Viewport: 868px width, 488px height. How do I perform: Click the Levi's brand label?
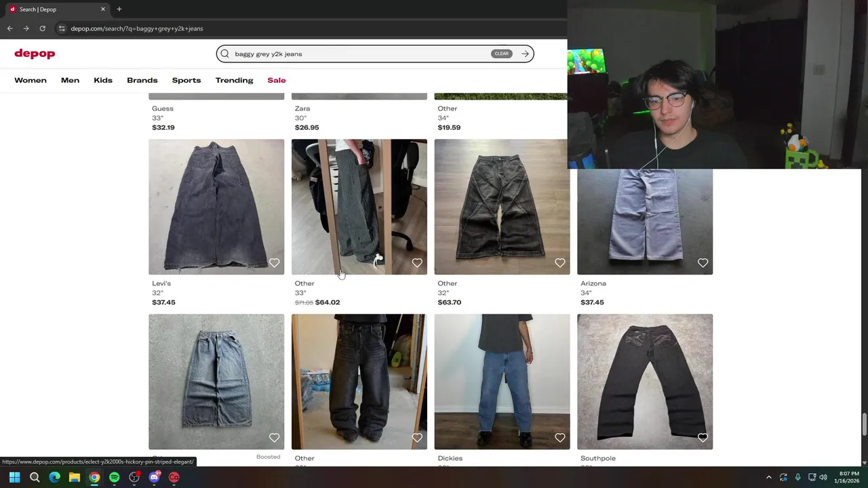[x=161, y=283]
